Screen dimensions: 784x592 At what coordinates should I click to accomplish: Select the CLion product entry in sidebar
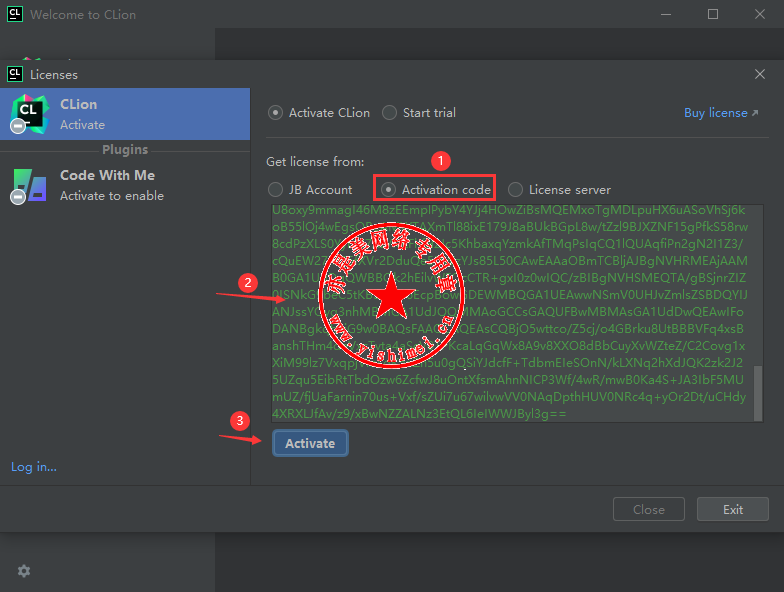tap(125, 114)
